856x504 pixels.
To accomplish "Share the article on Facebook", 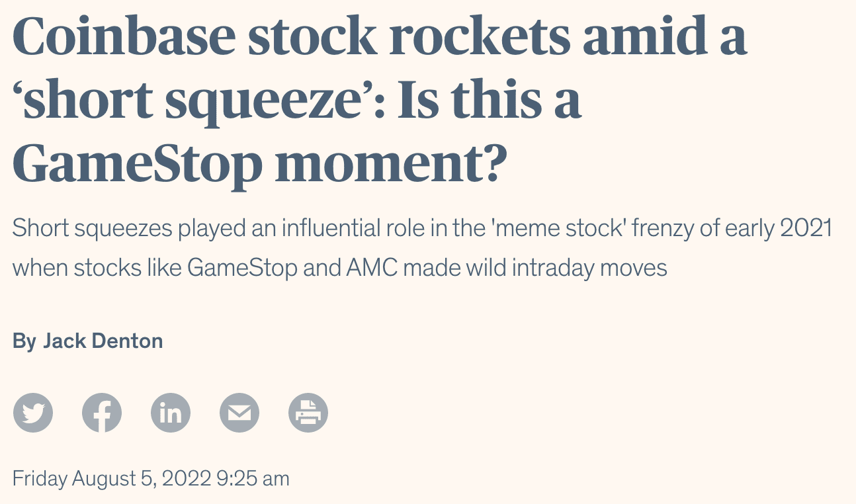I will coord(102,413).
